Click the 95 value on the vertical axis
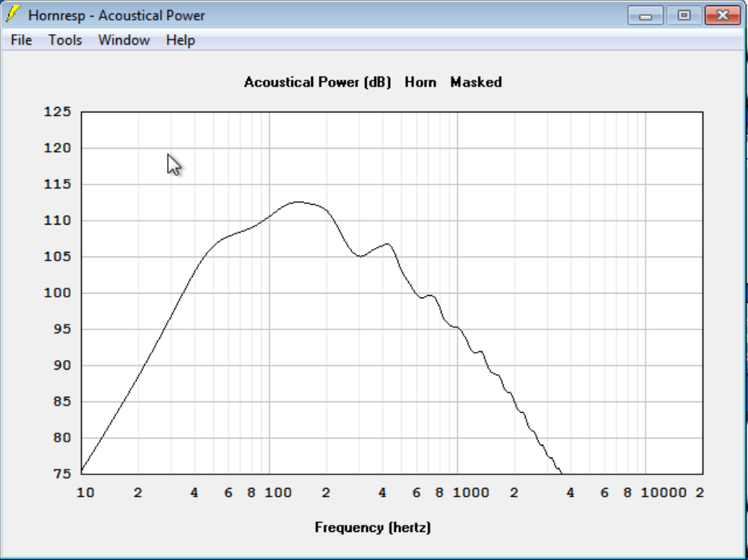Image resolution: width=748 pixels, height=560 pixels. click(x=61, y=329)
